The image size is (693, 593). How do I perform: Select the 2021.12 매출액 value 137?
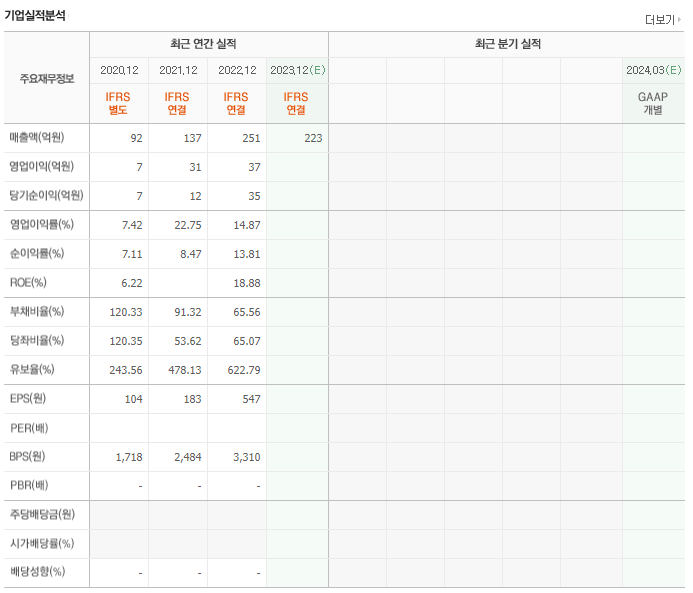[193, 138]
